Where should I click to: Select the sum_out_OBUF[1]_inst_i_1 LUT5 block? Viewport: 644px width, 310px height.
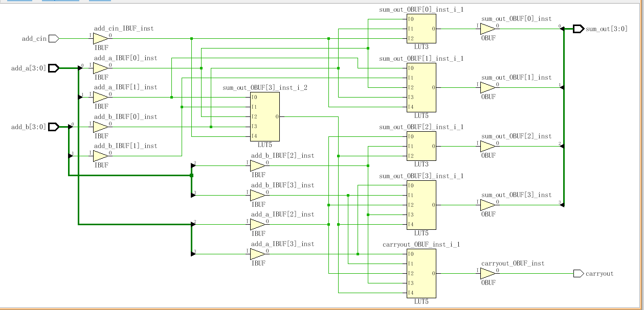point(421,87)
